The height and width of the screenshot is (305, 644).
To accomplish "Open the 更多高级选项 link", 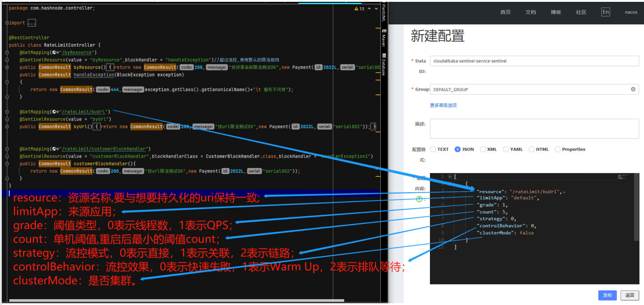I will point(443,105).
